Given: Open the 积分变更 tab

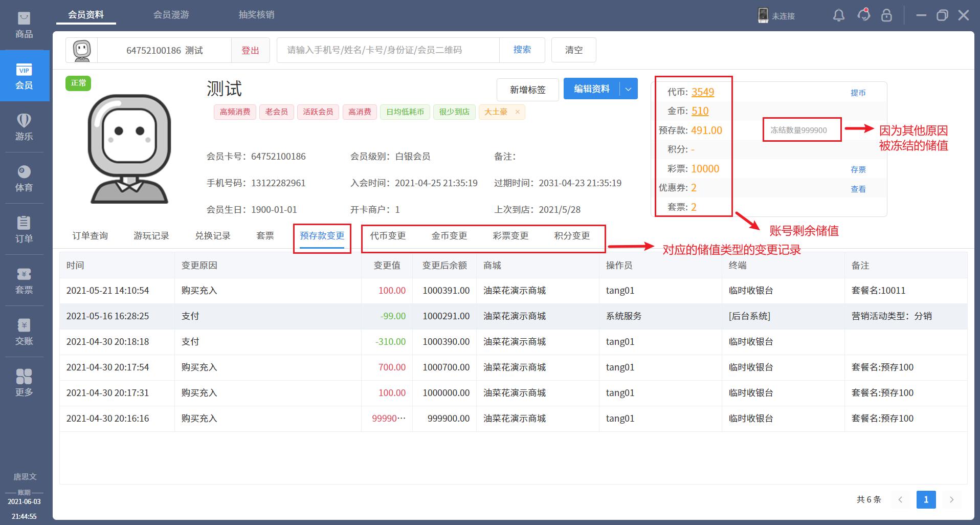Looking at the screenshot, I should (x=572, y=236).
